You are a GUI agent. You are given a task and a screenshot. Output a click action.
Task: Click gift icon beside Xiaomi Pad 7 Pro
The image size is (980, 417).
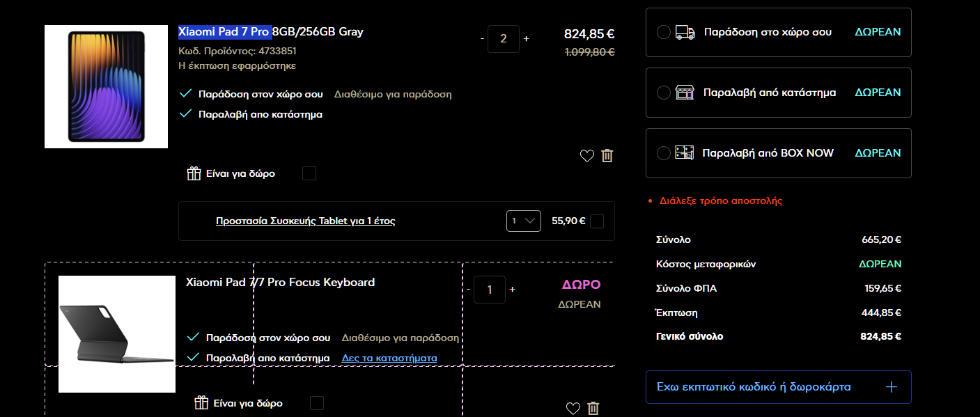coord(194,173)
